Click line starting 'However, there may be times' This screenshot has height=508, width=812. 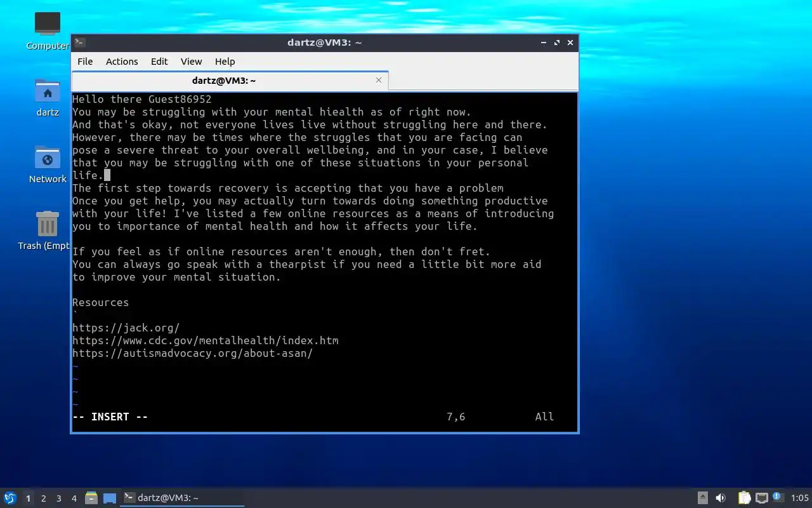click(x=297, y=137)
